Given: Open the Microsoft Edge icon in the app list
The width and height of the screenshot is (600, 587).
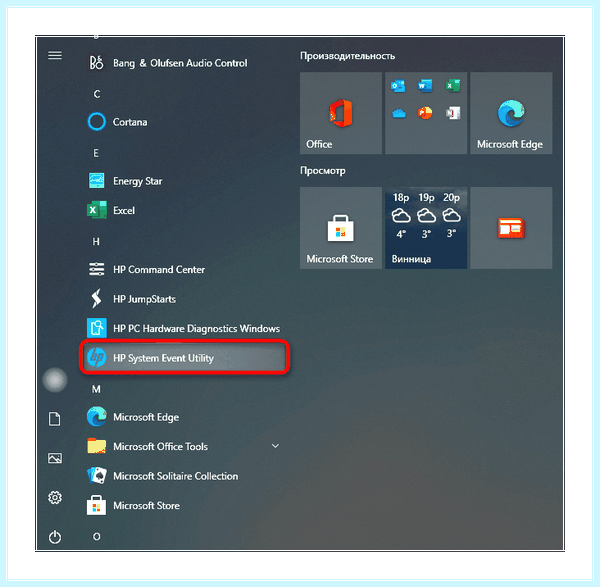Looking at the screenshot, I should click(96, 416).
